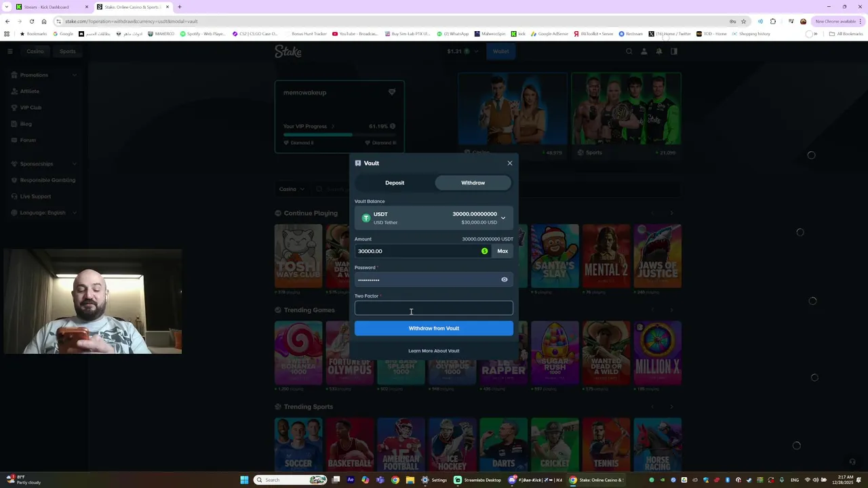Open Windows Start menu
This screenshot has width=868, height=488.
click(x=244, y=480)
